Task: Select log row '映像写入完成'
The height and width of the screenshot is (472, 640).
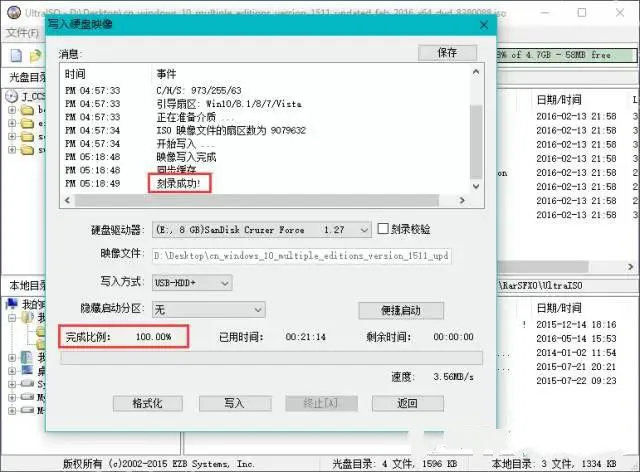Action: (x=186, y=157)
